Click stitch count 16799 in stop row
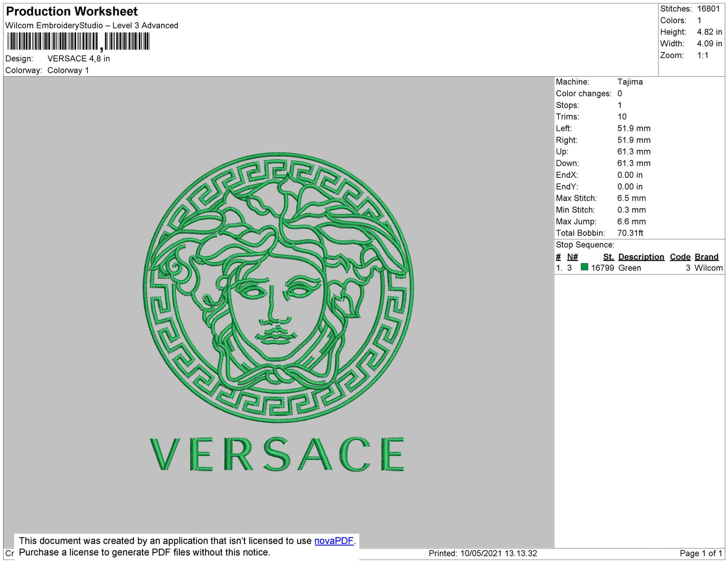 pos(603,268)
